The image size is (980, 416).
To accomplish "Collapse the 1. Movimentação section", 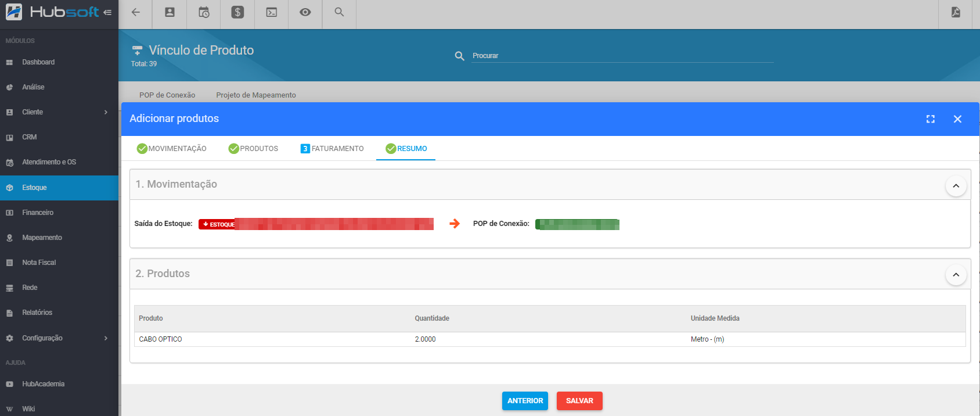I will click(956, 186).
